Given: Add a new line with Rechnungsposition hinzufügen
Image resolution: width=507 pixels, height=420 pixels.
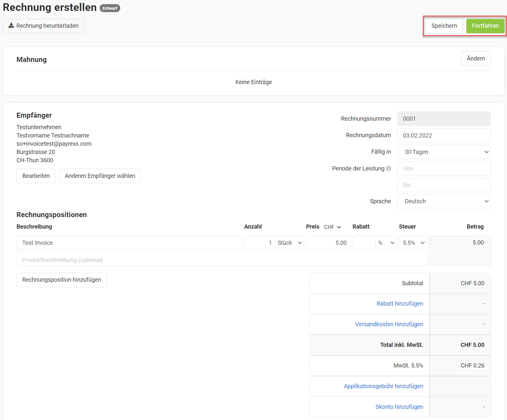Looking at the screenshot, I should tap(62, 280).
